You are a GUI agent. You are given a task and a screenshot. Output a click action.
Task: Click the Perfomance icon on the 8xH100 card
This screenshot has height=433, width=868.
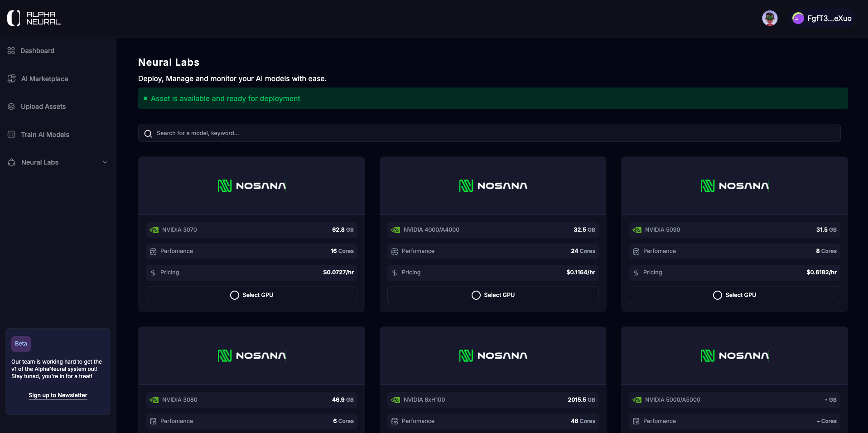[x=395, y=422]
